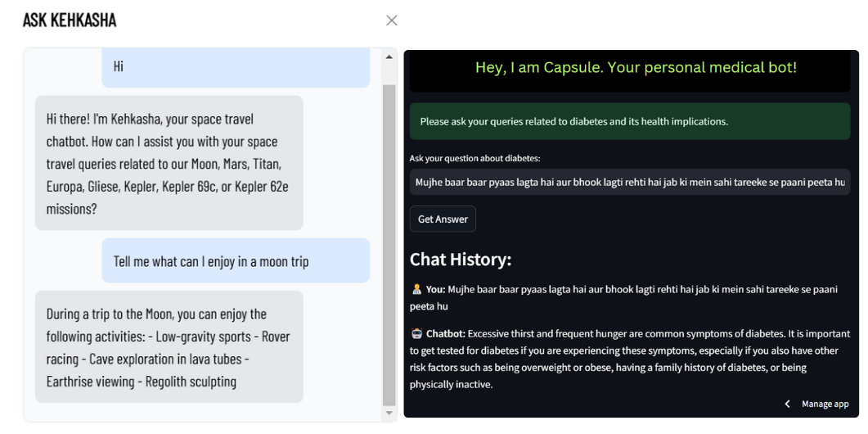868x434 pixels.
Task: Click the ASK KEHKASHA heading
Action: click(70, 20)
